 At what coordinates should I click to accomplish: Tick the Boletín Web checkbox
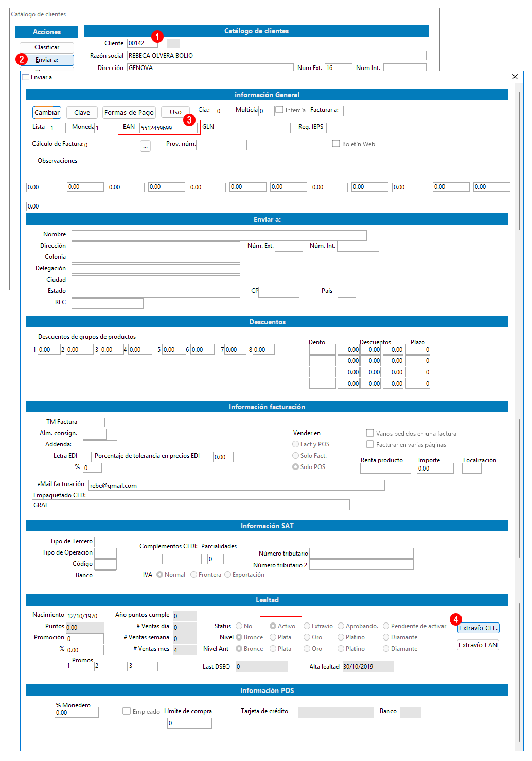(x=336, y=144)
